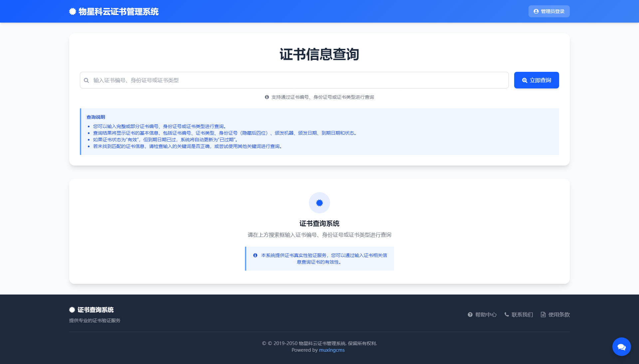Open the floating chat bubble button
The image size is (639, 364).
(622, 347)
